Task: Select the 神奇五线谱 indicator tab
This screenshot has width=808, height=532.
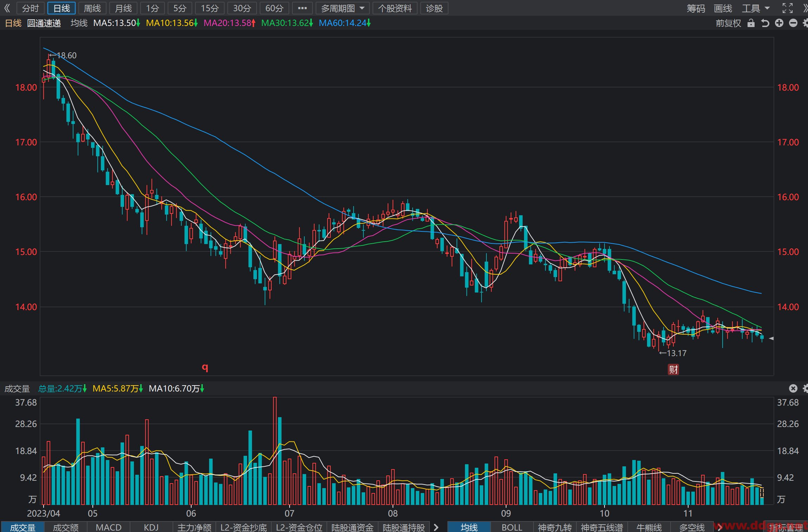Action: (x=602, y=527)
